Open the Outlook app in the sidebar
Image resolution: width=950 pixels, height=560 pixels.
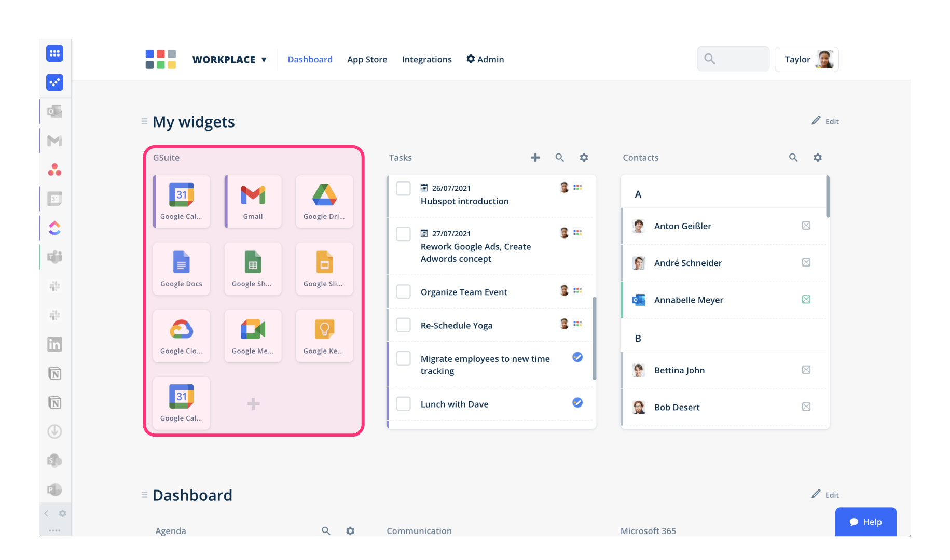(x=54, y=111)
